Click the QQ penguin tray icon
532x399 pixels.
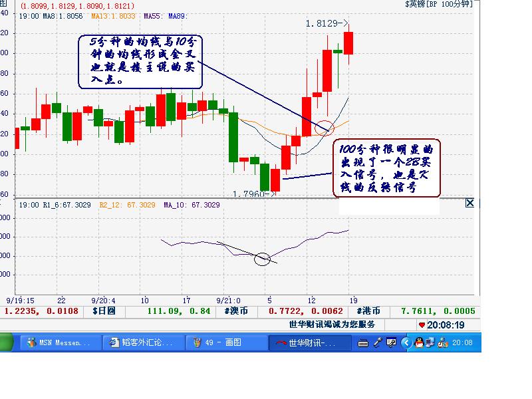[418, 342]
